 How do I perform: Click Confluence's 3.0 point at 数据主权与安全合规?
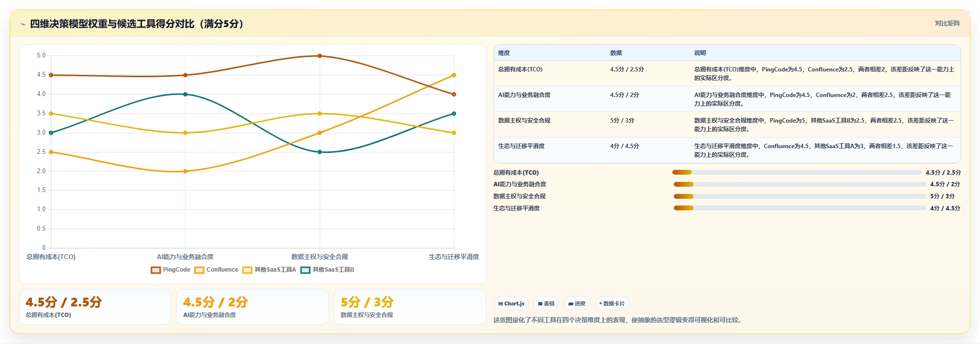320,133
